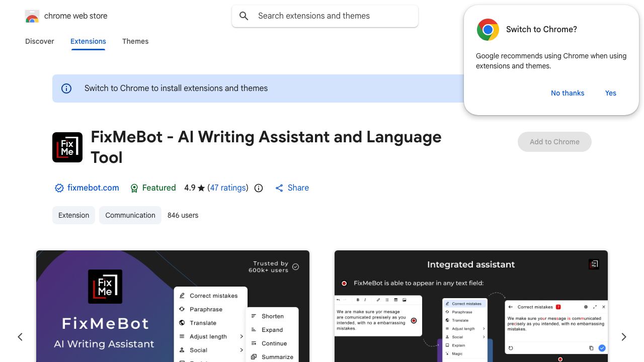The image size is (644, 362).
Task: Open the Extensions tab
Action: 88,41
